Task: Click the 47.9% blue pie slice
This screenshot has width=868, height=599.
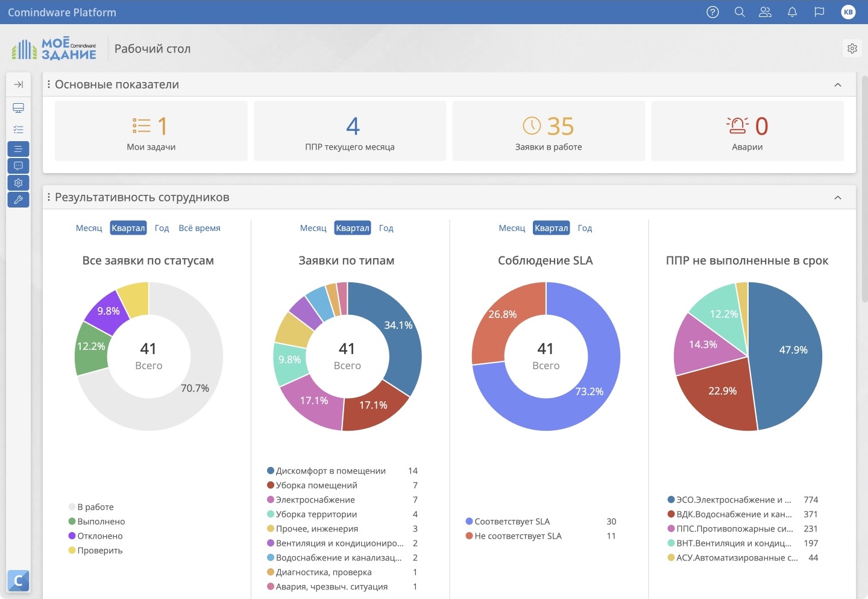Action: [x=790, y=356]
